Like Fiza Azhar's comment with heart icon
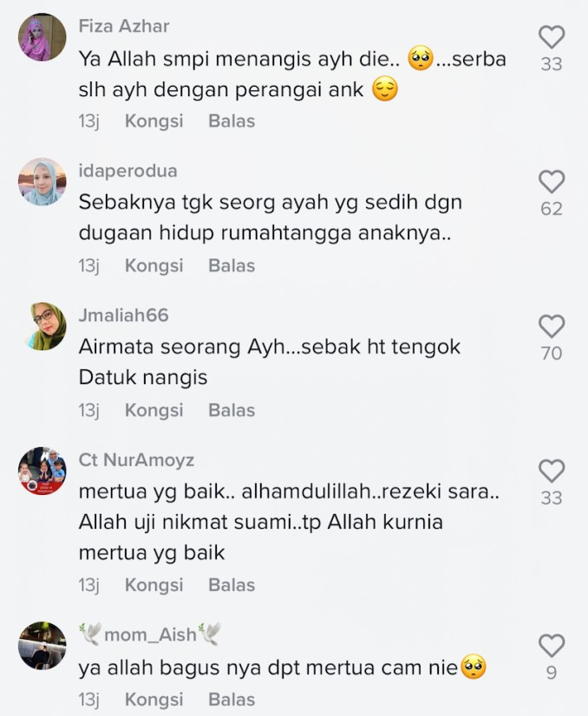Screen dimensions: 588x716 pyautogui.click(x=552, y=37)
